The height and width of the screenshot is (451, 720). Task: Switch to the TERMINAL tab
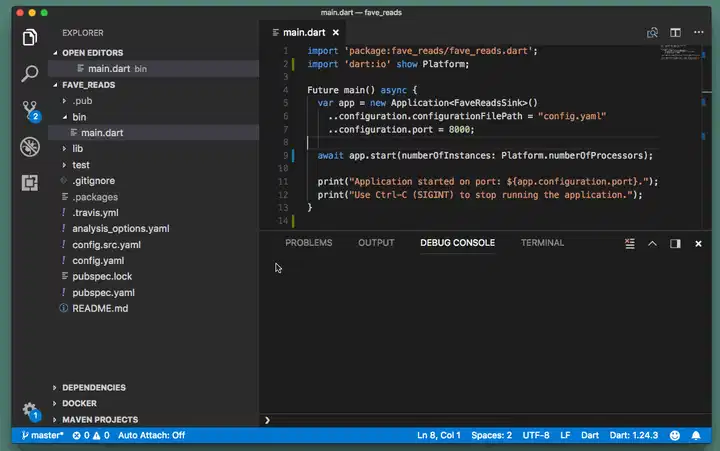coord(542,242)
